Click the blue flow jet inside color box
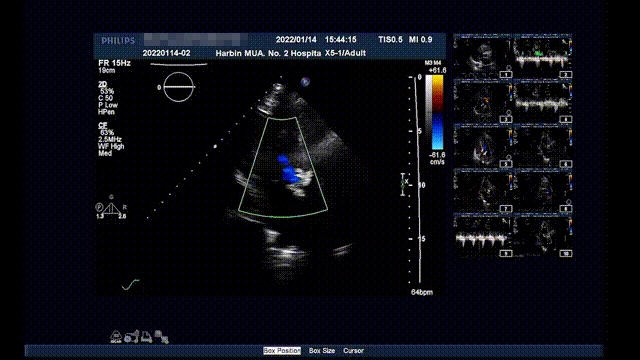640x360 pixels. (288, 168)
